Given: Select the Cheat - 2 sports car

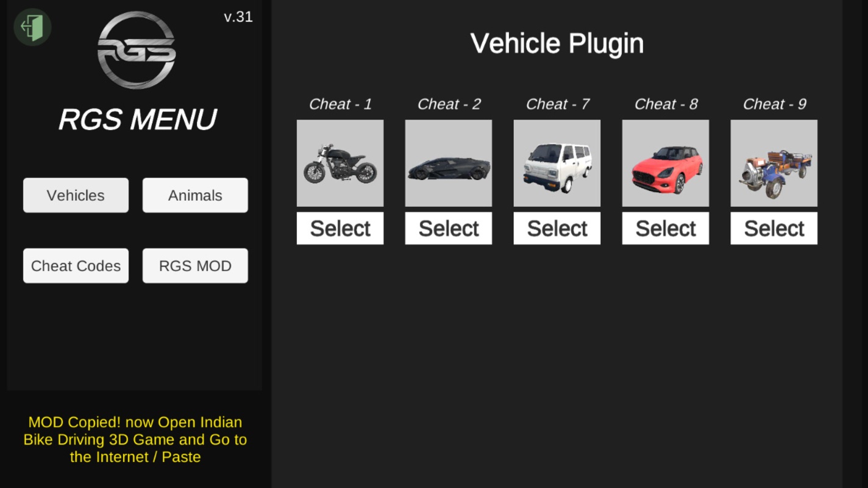Looking at the screenshot, I should click(x=449, y=228).
